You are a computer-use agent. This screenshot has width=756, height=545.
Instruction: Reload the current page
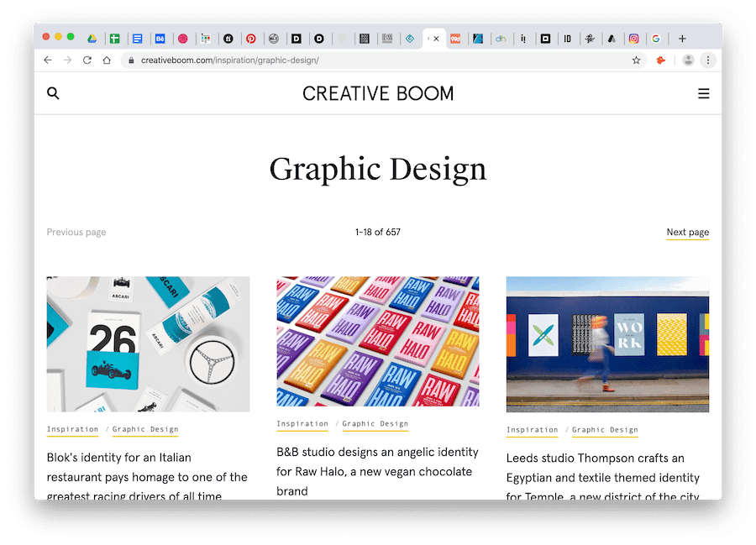87,60
